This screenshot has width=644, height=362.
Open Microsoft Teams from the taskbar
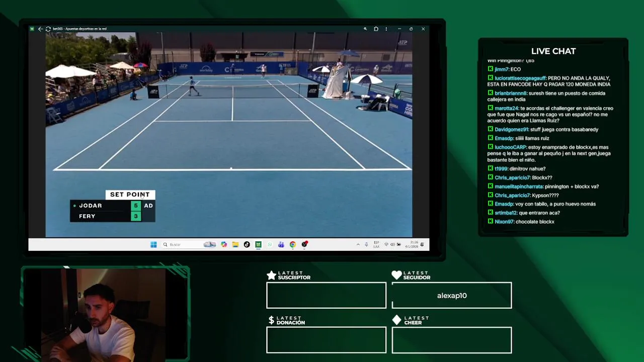point(281,244)
